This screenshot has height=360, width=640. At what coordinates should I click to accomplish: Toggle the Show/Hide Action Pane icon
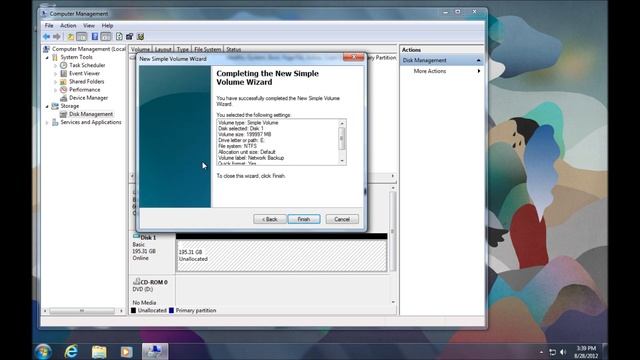coord(106,37)
